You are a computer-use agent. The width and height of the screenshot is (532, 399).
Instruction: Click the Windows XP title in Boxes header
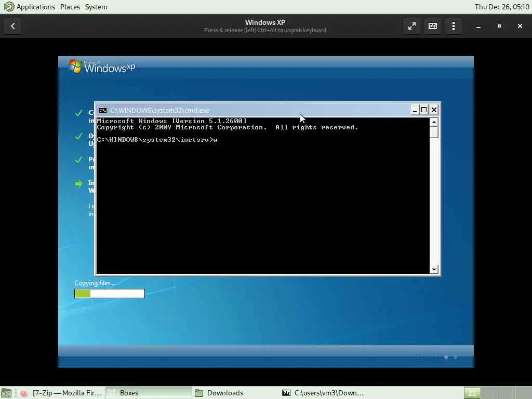pyautogui.click(x=265, y=22)
